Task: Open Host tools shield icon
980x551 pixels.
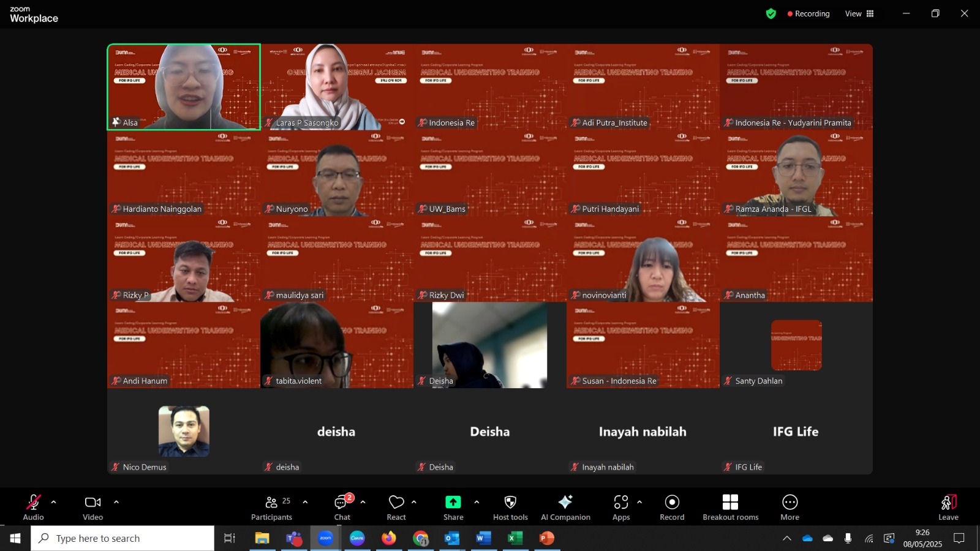Action: 510,508
